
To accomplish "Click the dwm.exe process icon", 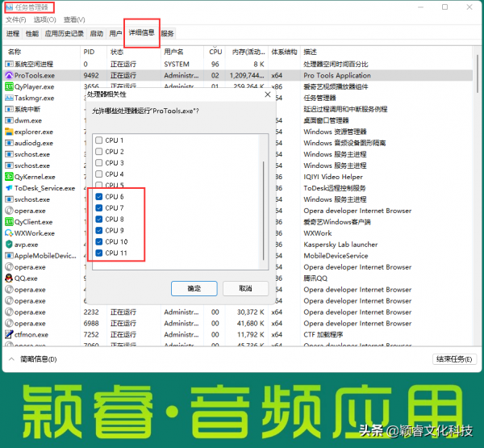I will pyautogui.click(x=9, y=120).
